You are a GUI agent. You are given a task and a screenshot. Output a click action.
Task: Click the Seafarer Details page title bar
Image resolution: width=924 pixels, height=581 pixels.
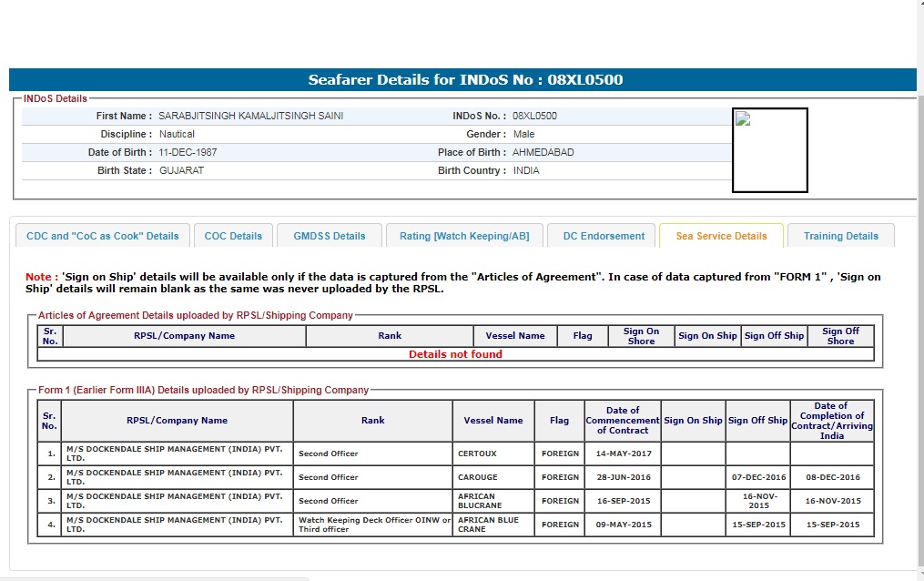point(464,80)
